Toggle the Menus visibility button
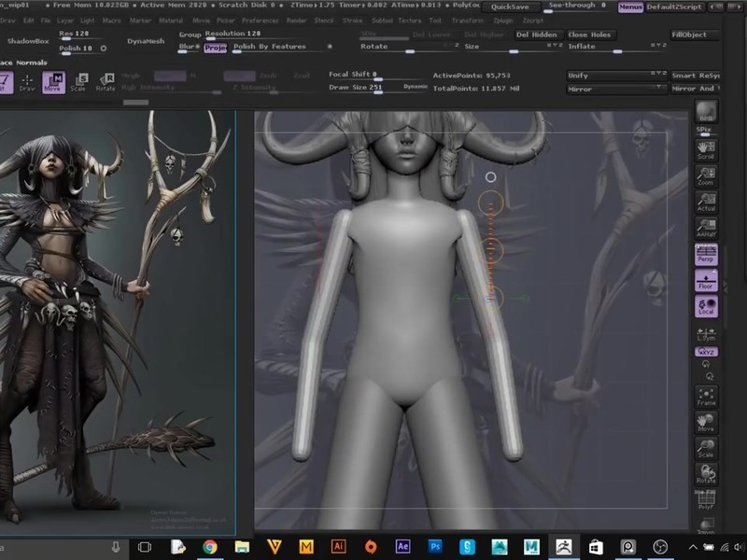747x560 pixels. (630, 7)
